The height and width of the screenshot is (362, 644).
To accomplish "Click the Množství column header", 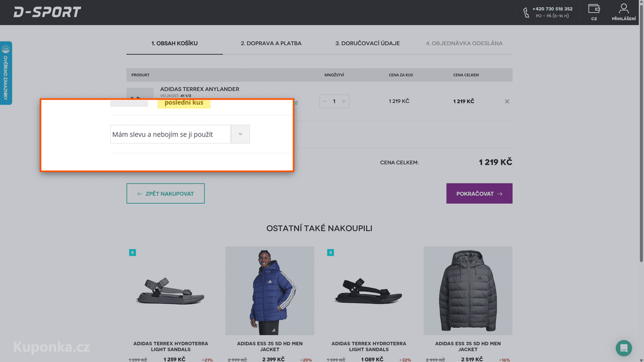I will (x=334, y=75).
